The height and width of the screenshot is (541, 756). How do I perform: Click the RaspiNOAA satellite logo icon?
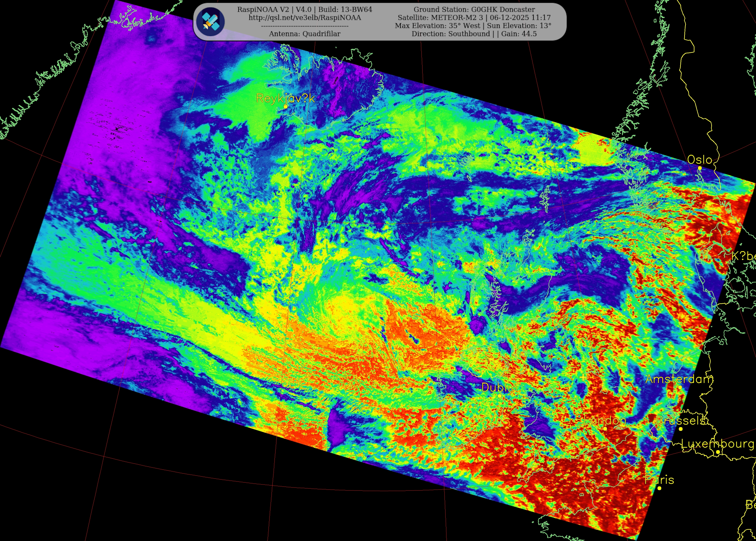coord(210,22)
